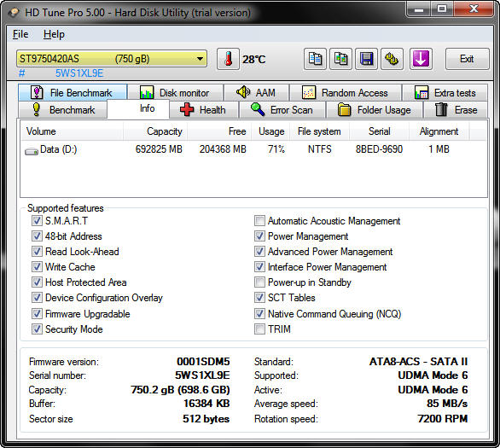Click the ATA8-ACS - SATA II standard value
500x448 pixels.
point(418,361)
